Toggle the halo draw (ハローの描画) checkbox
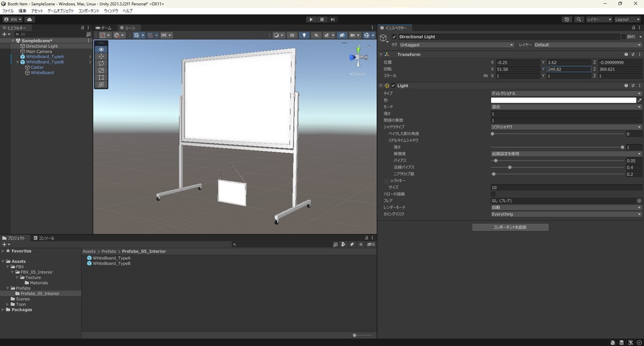644x346 pixels. coord(493,194)
